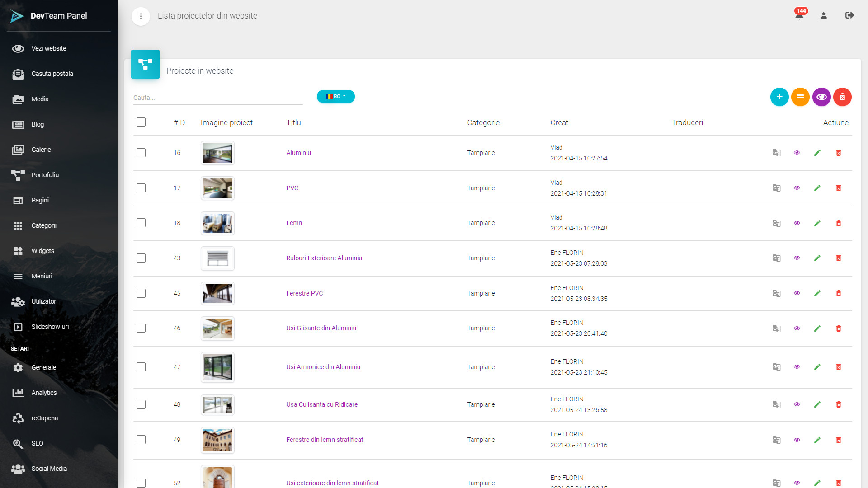Open Portofoliu in the sidebar
Screen dimensions: 868x488
45,175
